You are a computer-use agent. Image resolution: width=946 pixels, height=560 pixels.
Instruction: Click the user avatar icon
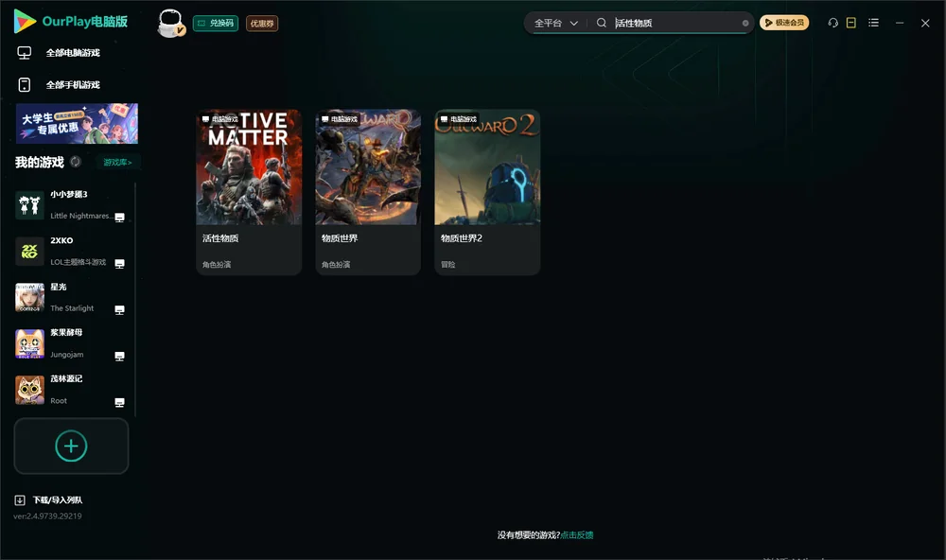click(170, 23)
